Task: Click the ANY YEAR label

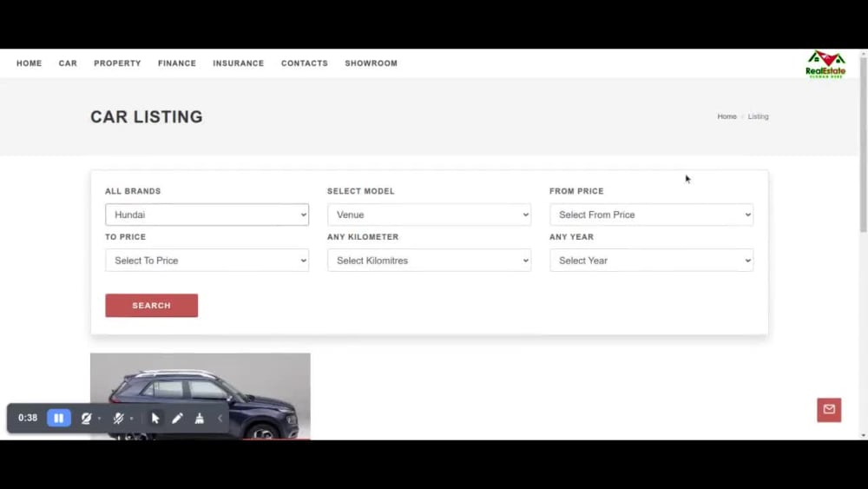Action: [571, 237]
